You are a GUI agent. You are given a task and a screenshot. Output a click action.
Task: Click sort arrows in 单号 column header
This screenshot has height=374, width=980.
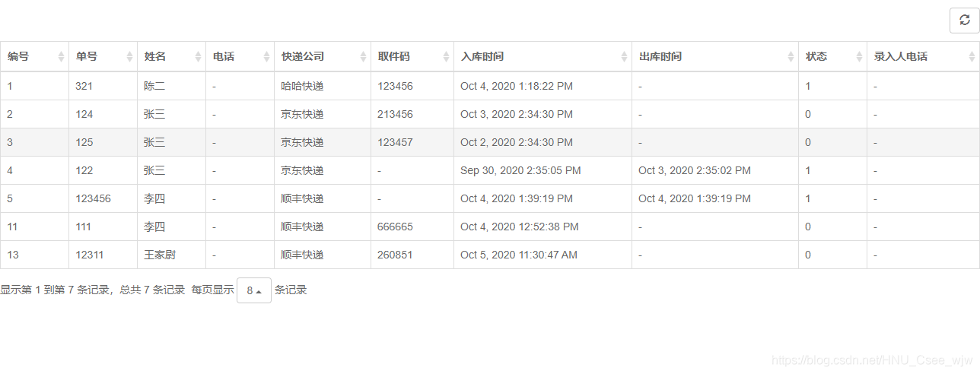tap(129, 57)
